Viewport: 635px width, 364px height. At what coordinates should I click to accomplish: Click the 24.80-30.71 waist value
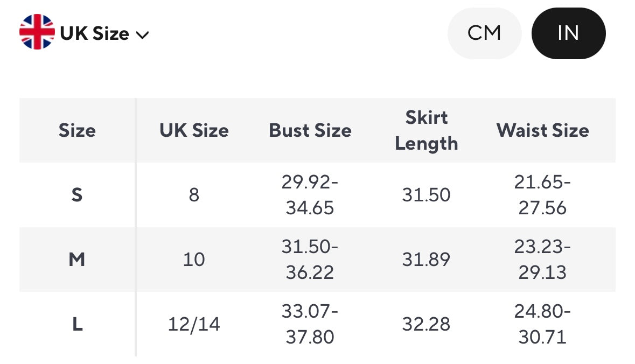(543, 324)
